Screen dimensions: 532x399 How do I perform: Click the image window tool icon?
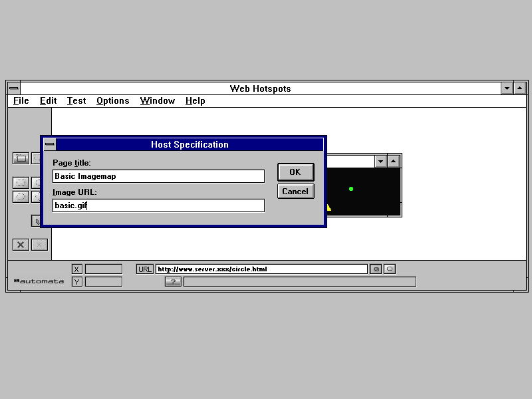point(21,158)
